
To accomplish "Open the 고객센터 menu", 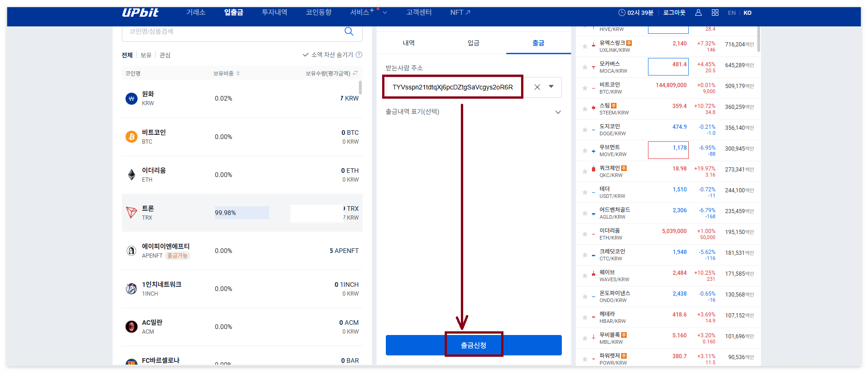I will 419,13.
